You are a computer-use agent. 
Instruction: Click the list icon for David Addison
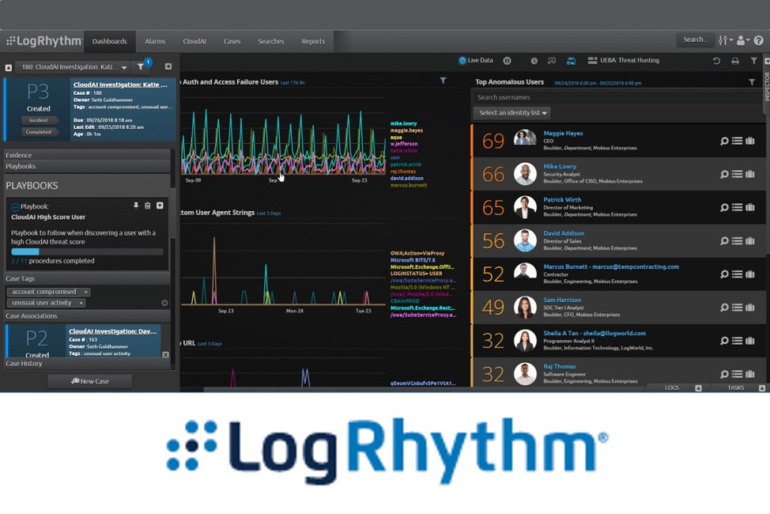737,240
